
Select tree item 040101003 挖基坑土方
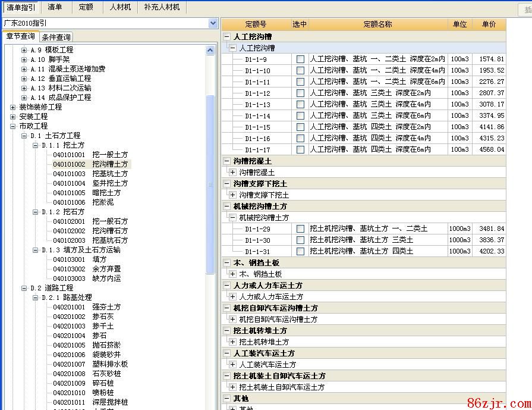90,174
